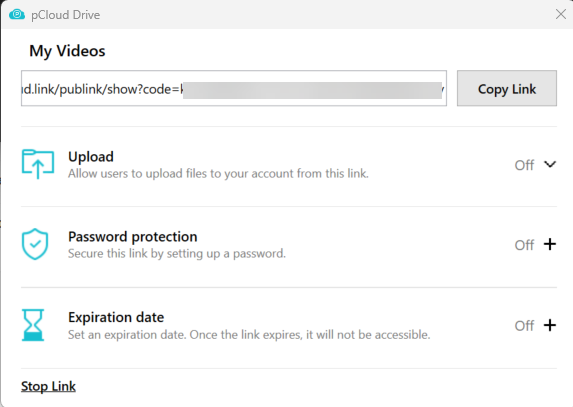Toggle Password protection Off status

[x=524, y=245]
